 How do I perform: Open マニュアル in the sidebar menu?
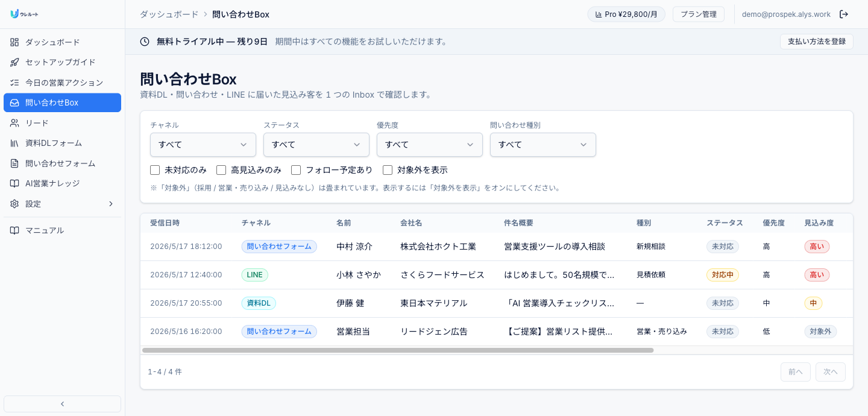pyautogui.click(x=62, y=230)
